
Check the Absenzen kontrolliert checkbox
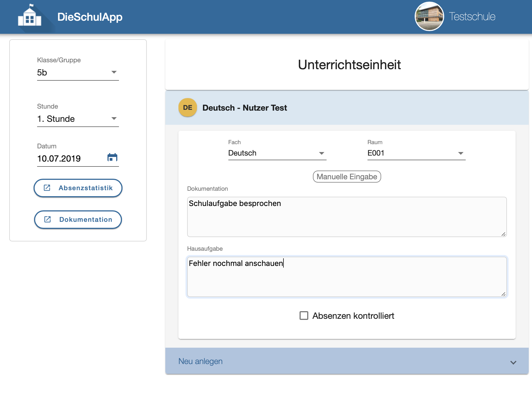pyautogui.click(x=304, y=316)
